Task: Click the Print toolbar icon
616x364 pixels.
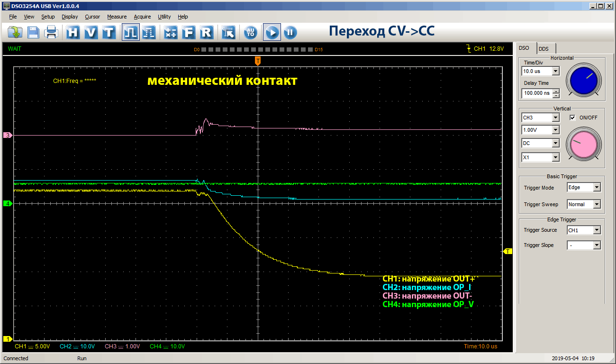Action: click(51, 32)
